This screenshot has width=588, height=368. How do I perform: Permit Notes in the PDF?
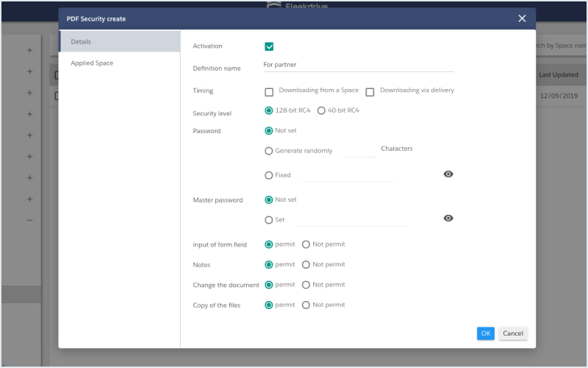(268, 265)
